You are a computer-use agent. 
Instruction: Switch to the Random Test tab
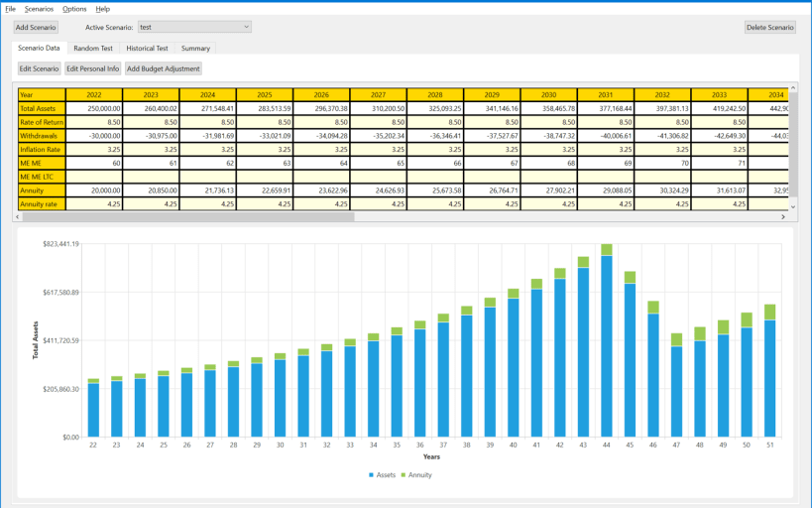(x=93, y=49)
